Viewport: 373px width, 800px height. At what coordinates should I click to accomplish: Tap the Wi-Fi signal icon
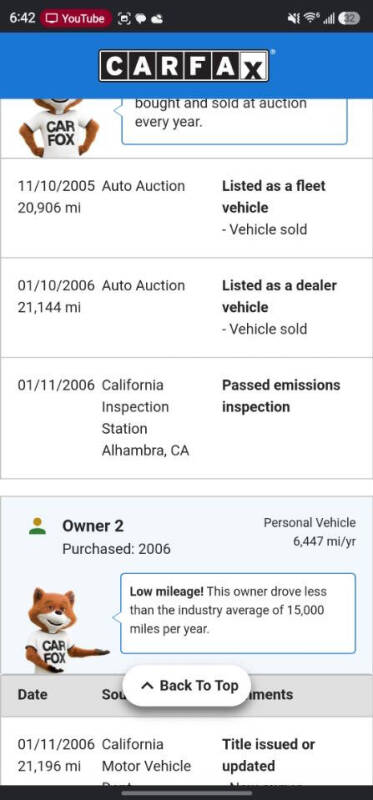pyautogui.click(x=310, y=18)
